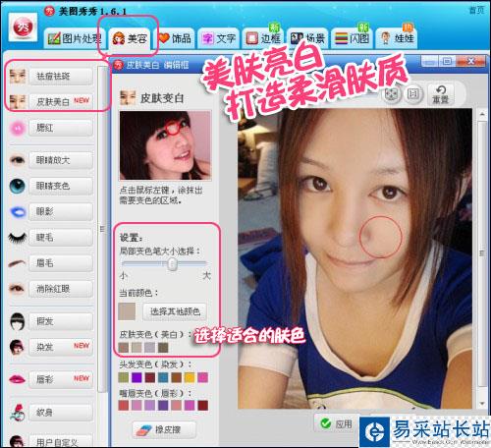
Task: Click the photo preview scrollbar down arrow
Action: [482, 404]
